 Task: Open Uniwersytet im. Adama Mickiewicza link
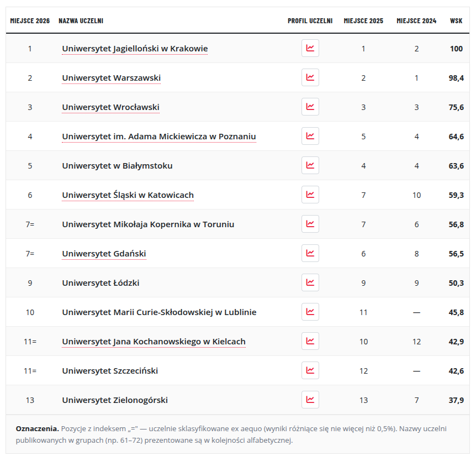(x=159, y=137)
